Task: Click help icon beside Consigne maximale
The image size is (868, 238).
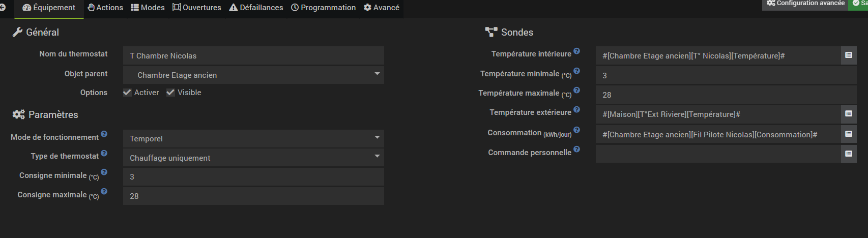Action: (104, 192)
